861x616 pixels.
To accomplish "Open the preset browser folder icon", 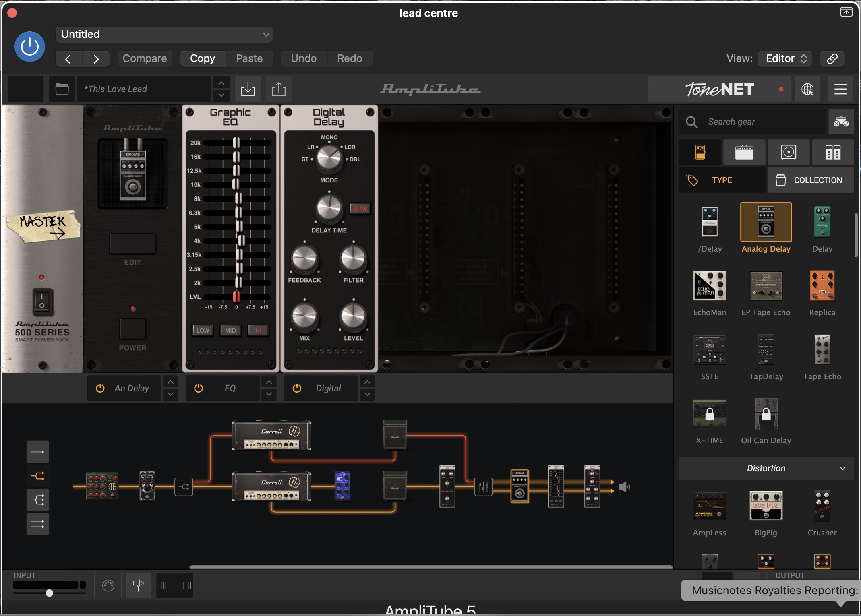I will pyautogui.click(x=62, y=89).
